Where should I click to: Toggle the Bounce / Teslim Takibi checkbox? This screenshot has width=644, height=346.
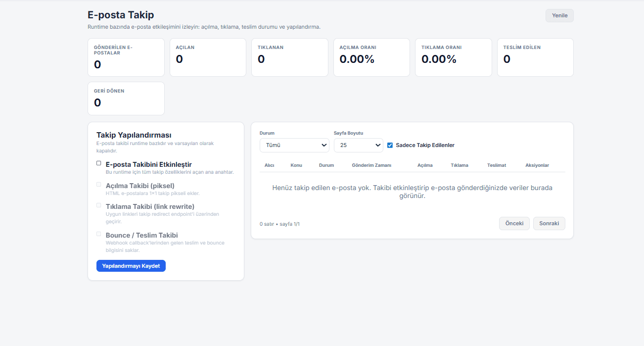pos(99,234)
